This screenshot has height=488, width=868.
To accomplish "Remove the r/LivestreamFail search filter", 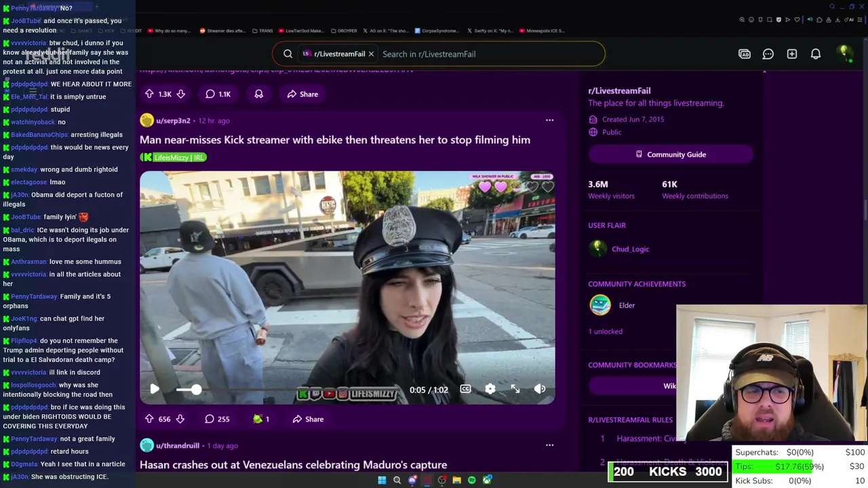I will click(x=371, y=54).
